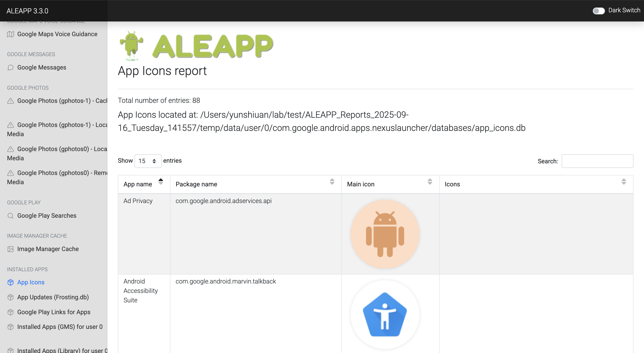644x353 pixels.
Task: Sort table by Main icon column
Action: tap(390, 184)
